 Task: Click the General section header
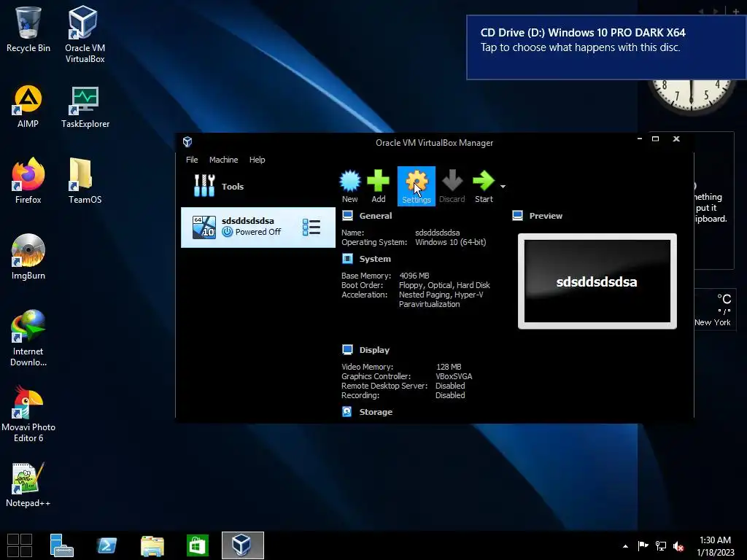pos(376,216)
